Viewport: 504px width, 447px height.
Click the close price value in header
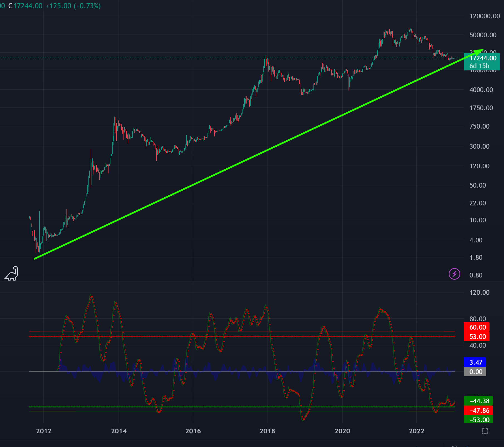pyautogui.click(x=28, y=6)
